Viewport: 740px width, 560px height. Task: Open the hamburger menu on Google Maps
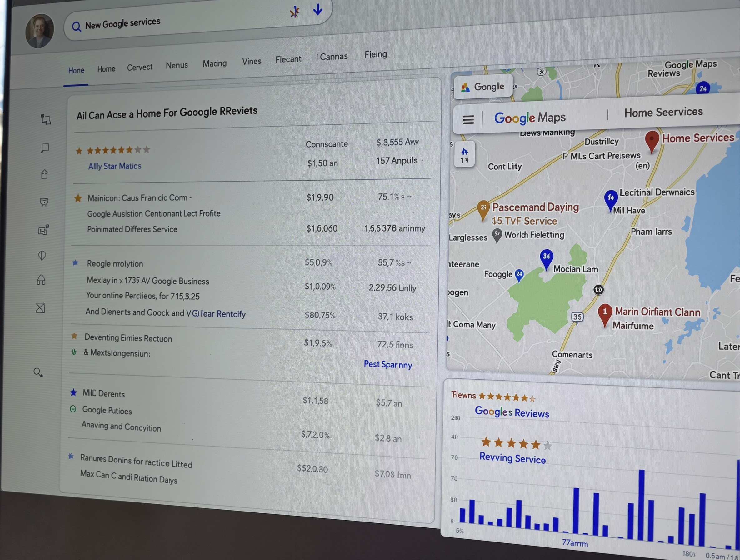(x=468, y=119)
